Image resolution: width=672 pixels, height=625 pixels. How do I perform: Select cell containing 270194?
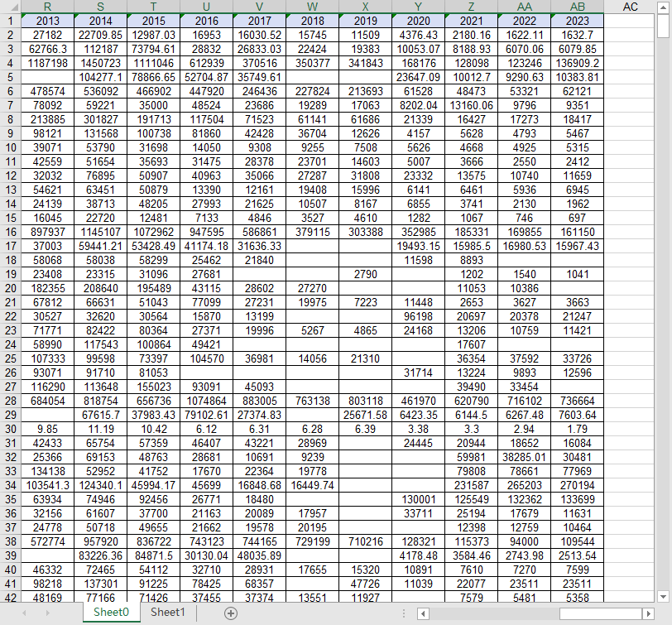[x=578, y=485]
